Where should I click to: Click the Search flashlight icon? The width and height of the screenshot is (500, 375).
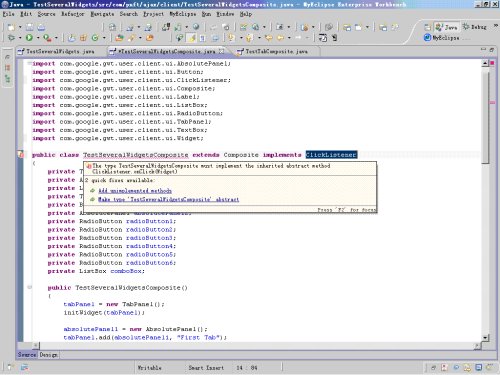coord(131,38)
